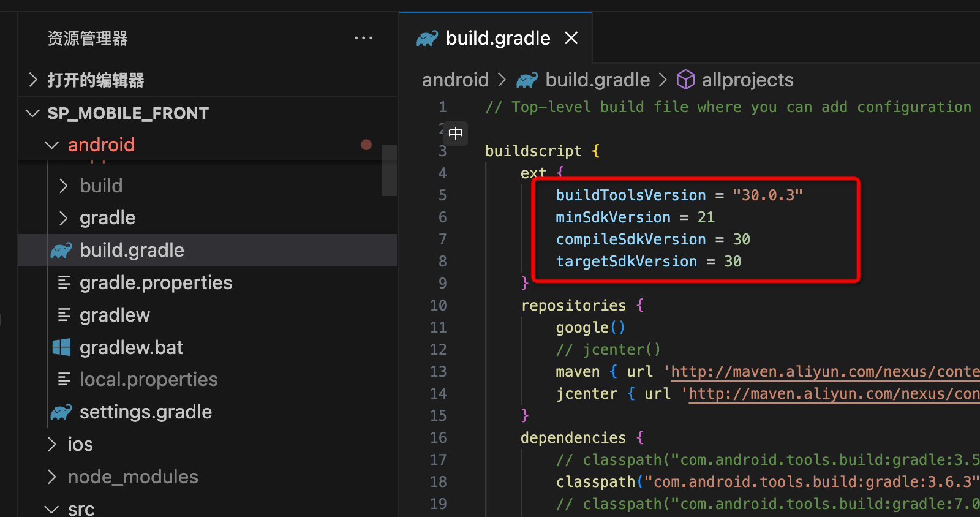Click line number 5 in the gutter

tap(442, 195)
